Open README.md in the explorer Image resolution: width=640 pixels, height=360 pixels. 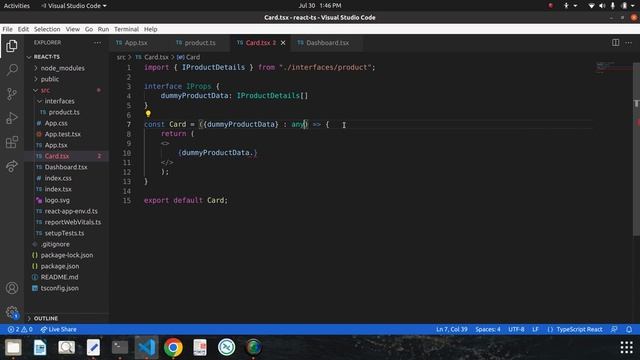click(x=60, y=277)
